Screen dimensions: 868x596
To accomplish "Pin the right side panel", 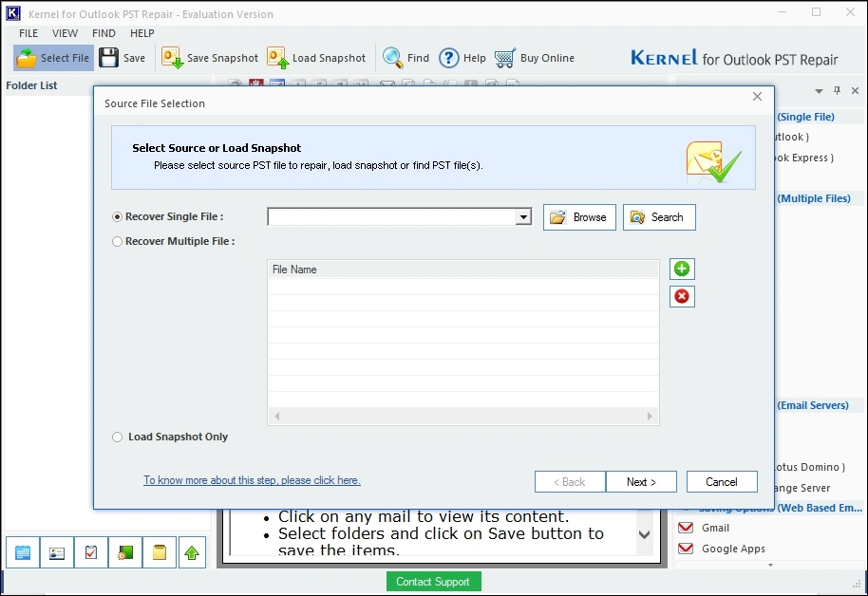I will coord(837,90).
